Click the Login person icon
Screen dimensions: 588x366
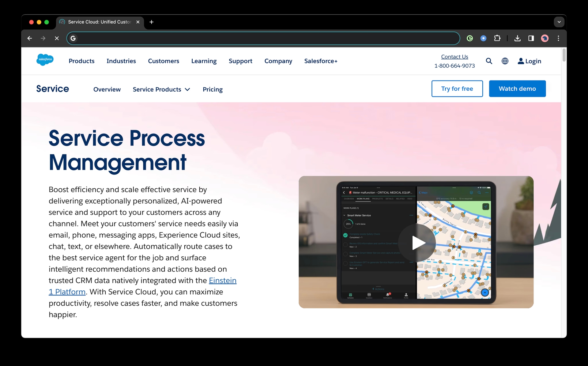pyautogui.click(x=521, y=61)
